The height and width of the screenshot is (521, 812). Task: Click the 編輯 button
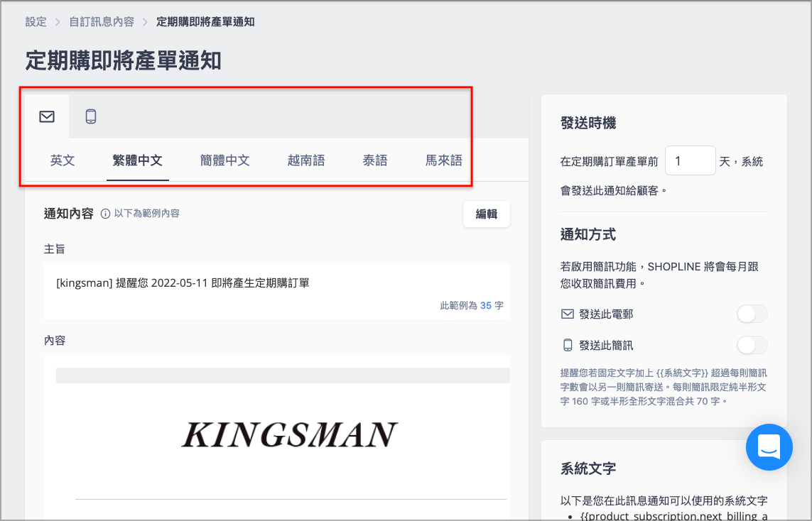[x=486, y=214]
